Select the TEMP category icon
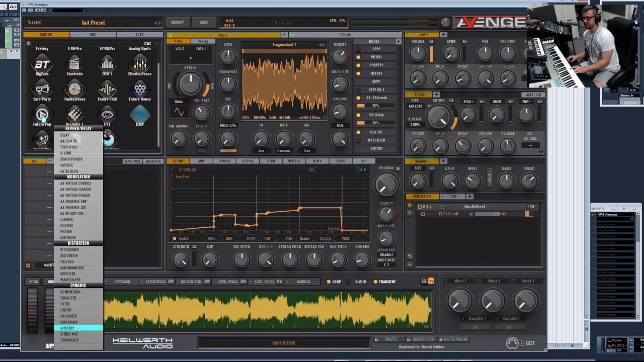 [140, 115]
